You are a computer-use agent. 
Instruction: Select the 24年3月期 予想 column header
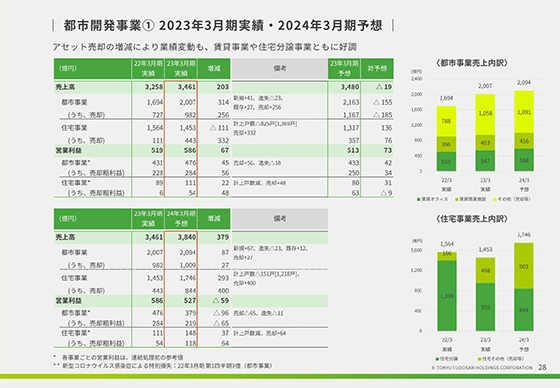(x=181, y=218)
